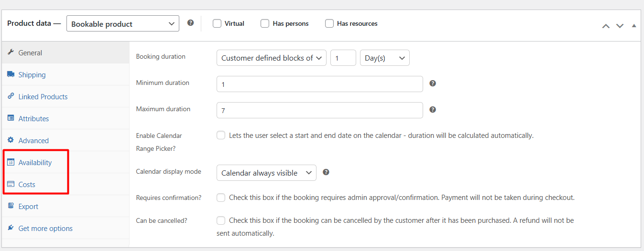
Task: Click help icon next to product type
Action: point(190,23)
